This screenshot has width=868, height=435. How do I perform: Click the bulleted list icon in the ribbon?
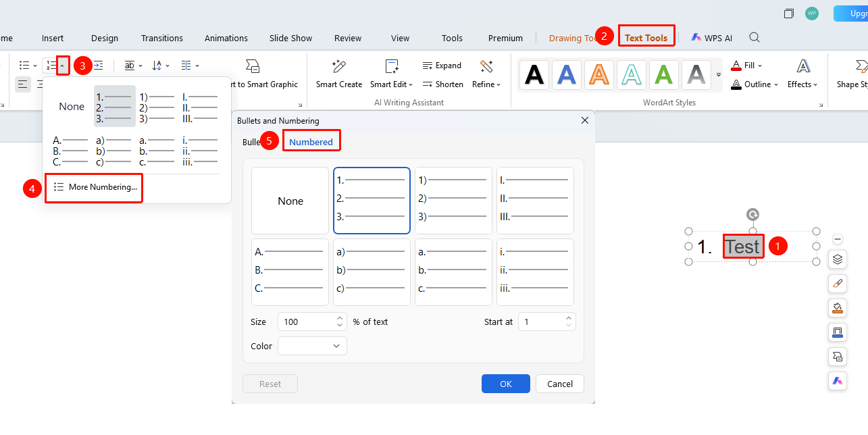[24, 66]
